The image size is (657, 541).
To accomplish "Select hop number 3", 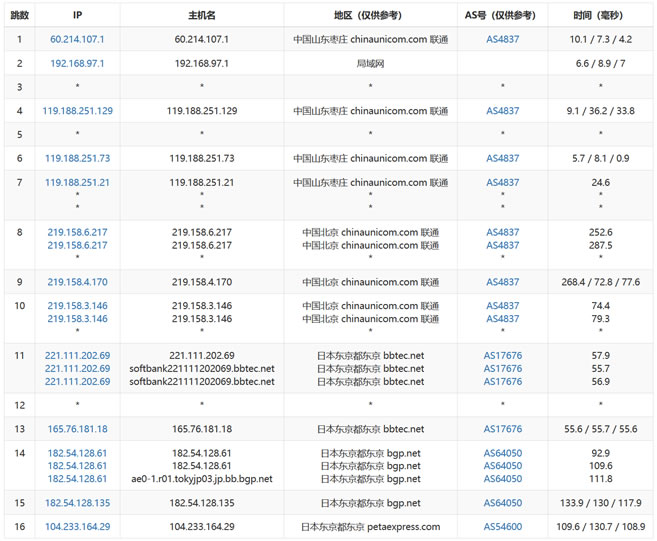I will [19, 87].
